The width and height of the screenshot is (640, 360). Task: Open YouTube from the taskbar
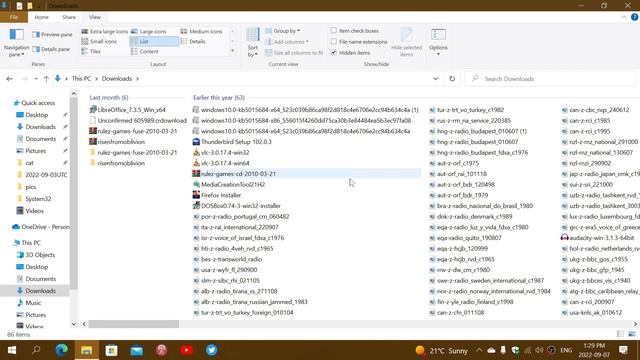(x=187, y=350)
